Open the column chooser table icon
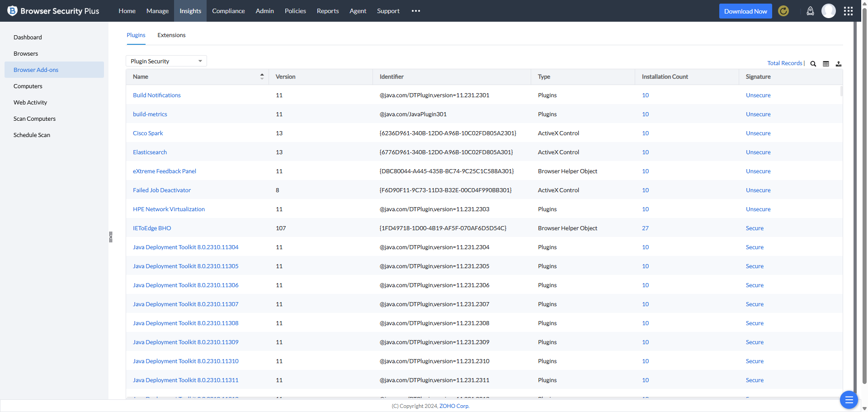Image resolution: width=868 pixels, height=412 pixels. 826,64
